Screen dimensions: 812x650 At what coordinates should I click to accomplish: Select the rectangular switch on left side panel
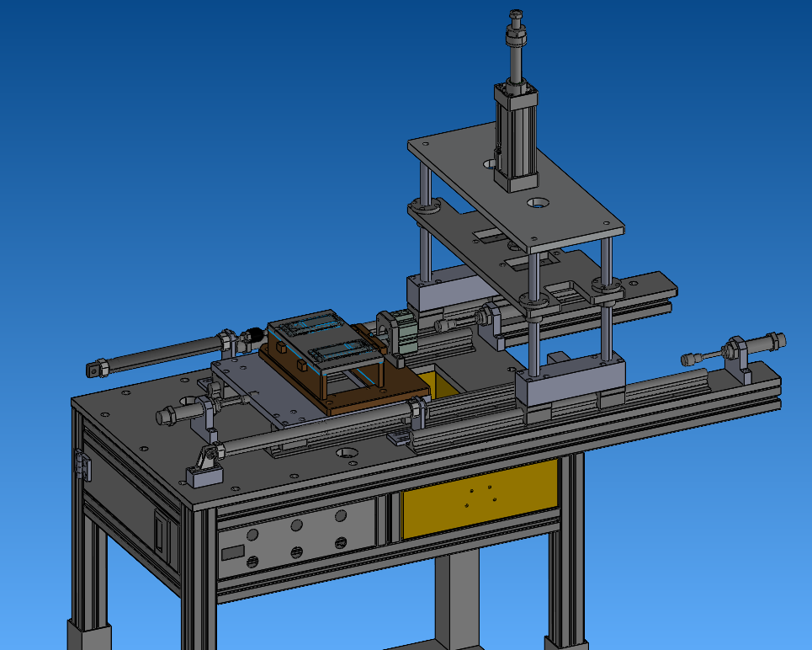161,533
